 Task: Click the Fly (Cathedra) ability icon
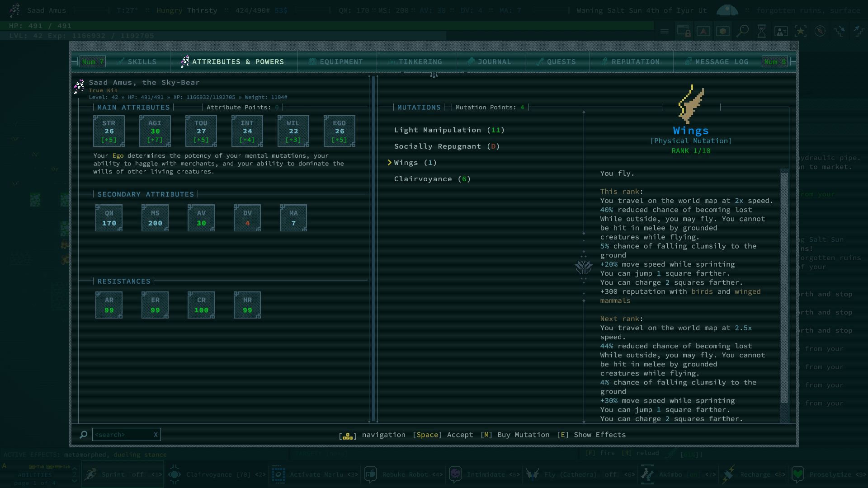[x=532, y=474]
